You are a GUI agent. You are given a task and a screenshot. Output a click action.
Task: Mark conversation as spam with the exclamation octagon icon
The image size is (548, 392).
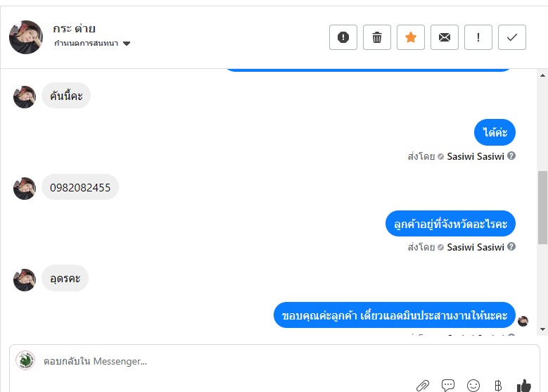(343, 37)
